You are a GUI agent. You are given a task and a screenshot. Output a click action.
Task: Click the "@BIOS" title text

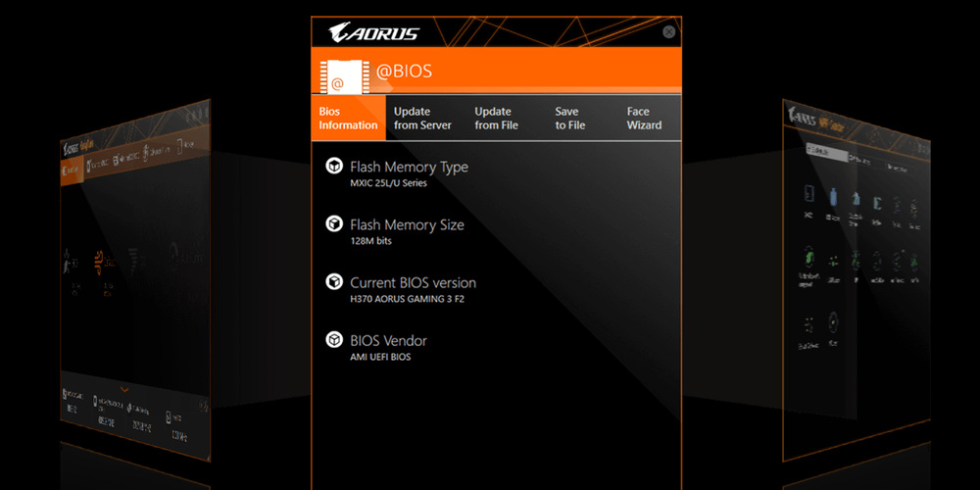click(x=404, y=71)
